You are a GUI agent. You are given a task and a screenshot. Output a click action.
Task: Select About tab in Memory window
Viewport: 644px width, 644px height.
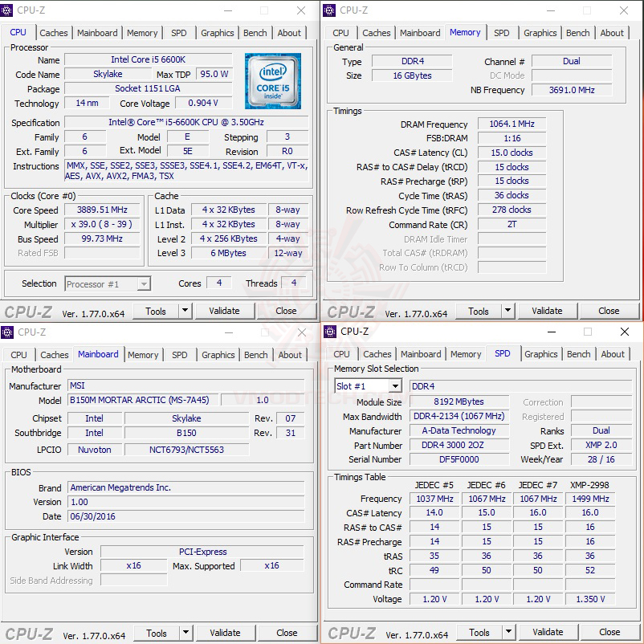[x=612, y=33]
